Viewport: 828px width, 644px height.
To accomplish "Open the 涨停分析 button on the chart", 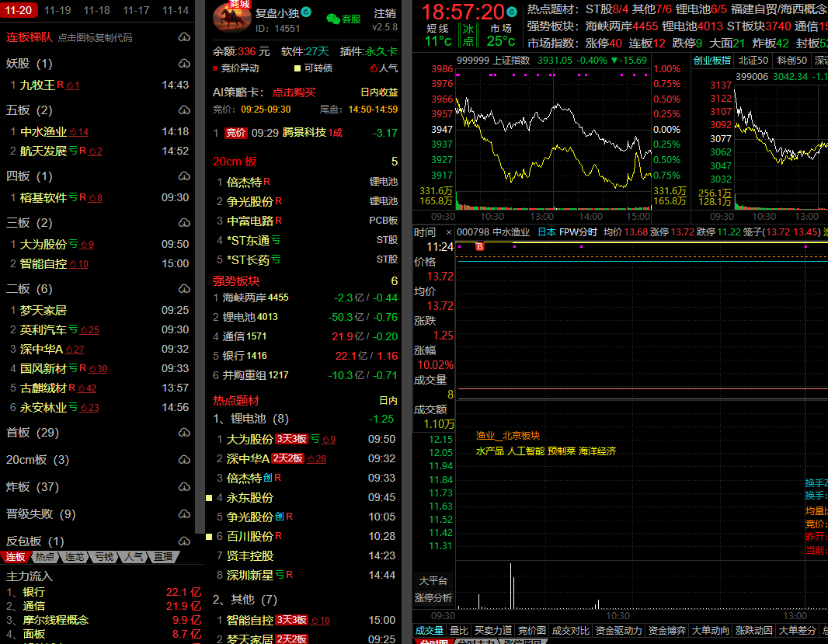I will coord(433,597).
